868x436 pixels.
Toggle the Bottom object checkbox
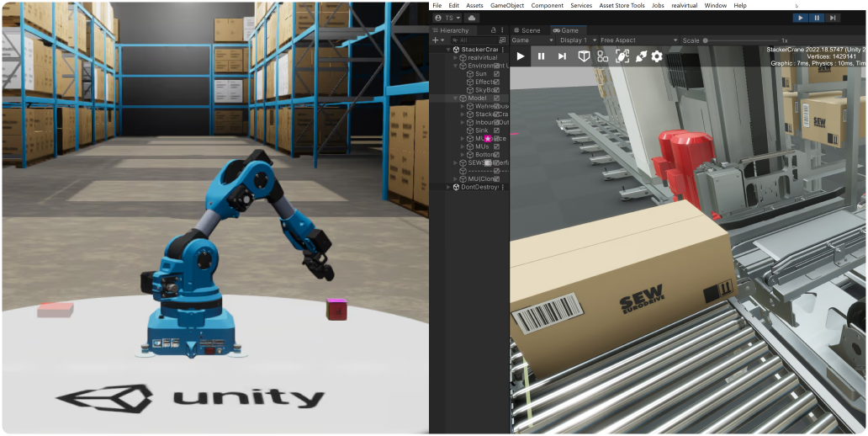[496, 155]
